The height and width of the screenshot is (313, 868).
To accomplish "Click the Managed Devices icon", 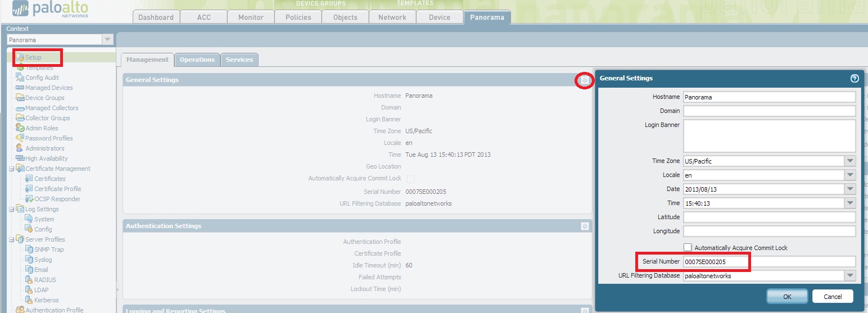I will [x=20, y=88].
